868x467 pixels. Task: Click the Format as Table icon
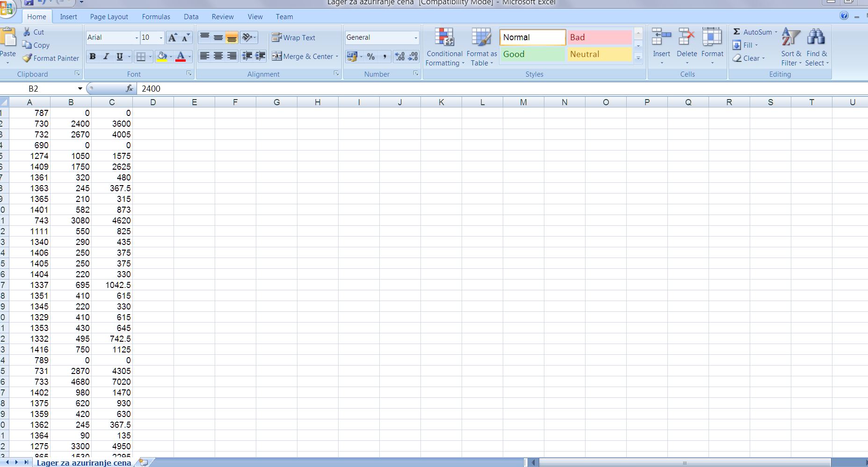tap(481, 37)
